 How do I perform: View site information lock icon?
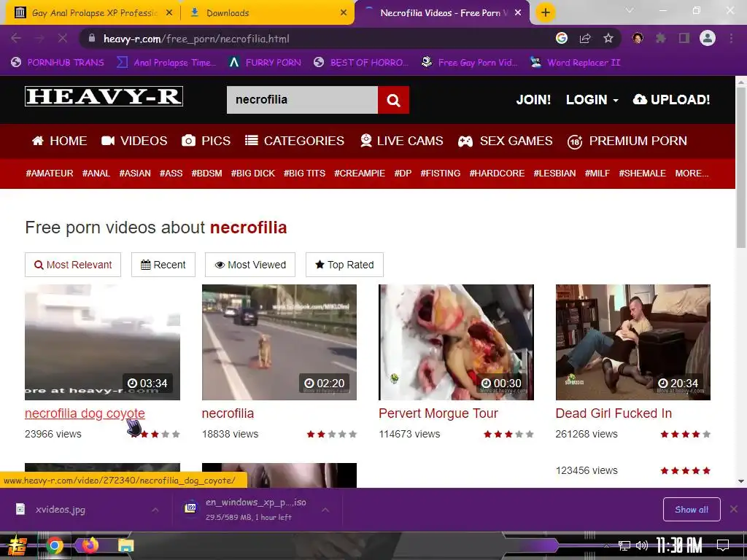pyautogui.click(x=92, y=39)
